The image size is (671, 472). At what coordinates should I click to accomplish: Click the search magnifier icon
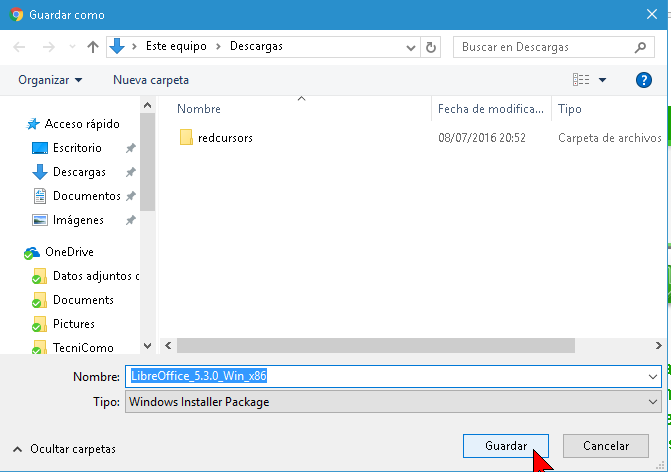point(640,47)
